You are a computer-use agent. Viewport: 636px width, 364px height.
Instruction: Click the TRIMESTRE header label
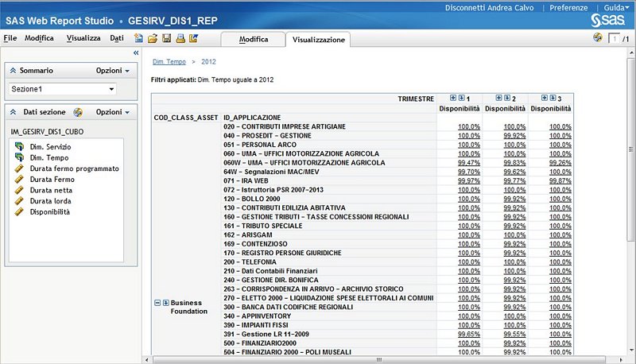pyautogui.click(x=416, y=99)
